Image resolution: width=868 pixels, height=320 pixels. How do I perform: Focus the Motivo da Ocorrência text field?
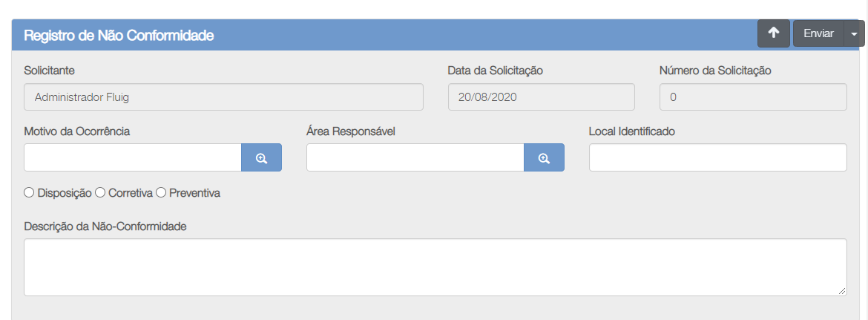coord(133,158)
